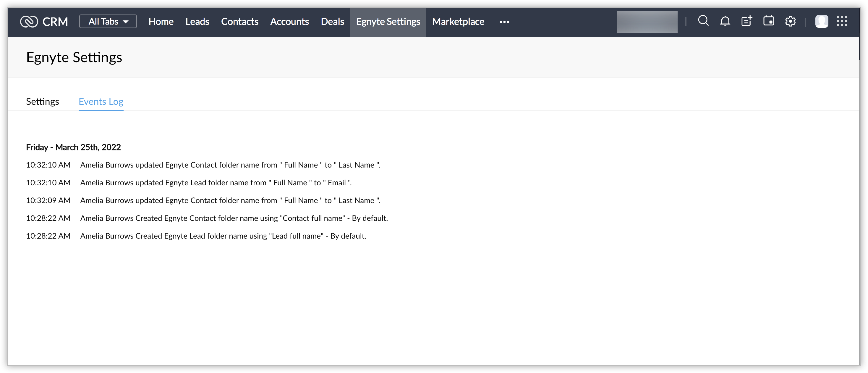Expand the more modules ellipsis menu
The height and width of the screenshot is (373, 868).
pyautogui.click(x=504, y=22)
